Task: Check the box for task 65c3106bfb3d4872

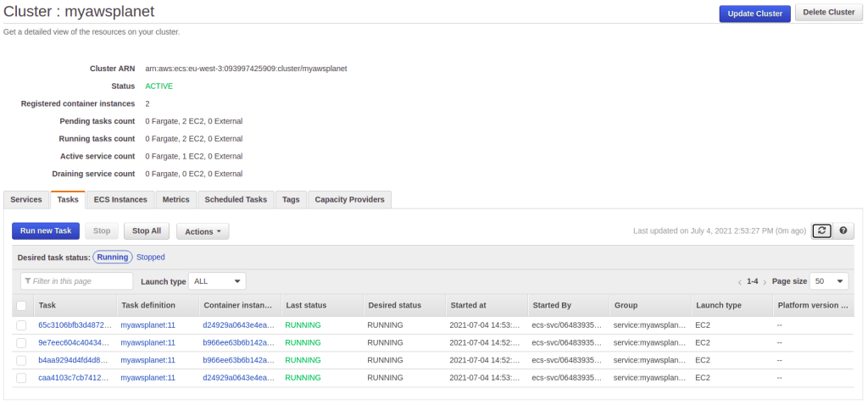Action: pyautogui.click(x=21, y=325)
